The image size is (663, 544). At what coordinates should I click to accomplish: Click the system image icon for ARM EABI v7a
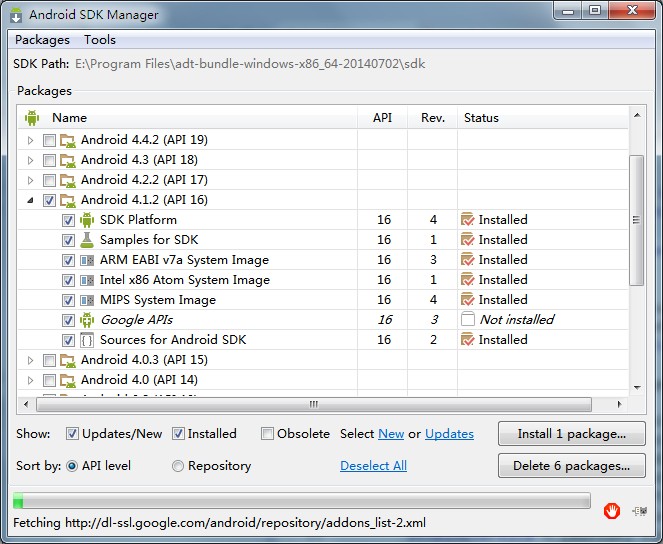[87, 260]
